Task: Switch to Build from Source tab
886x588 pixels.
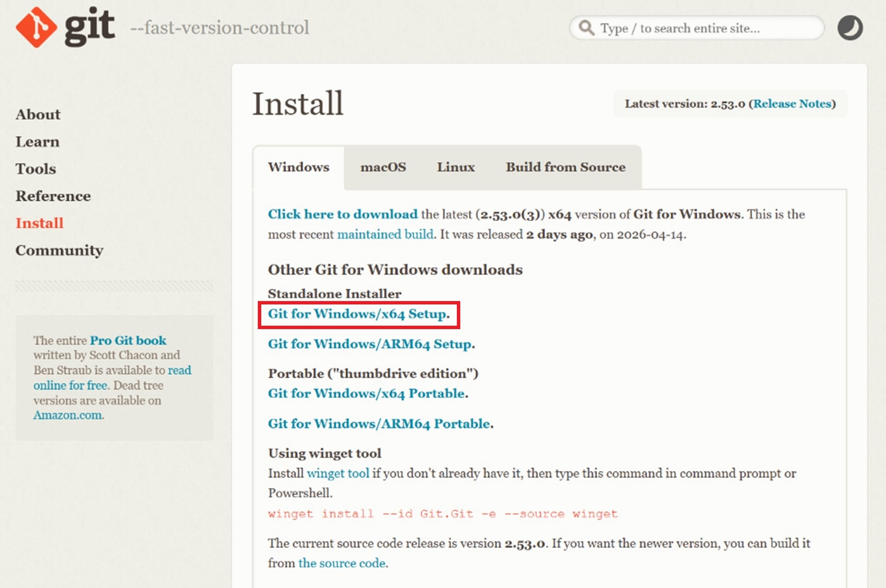Action: [x=566, y=167]
